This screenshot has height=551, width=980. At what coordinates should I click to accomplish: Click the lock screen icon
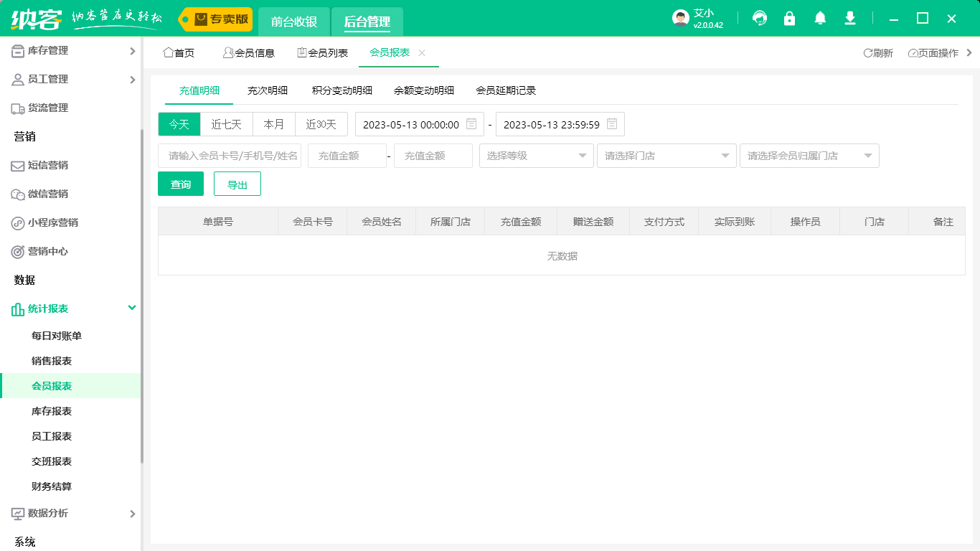789,18
